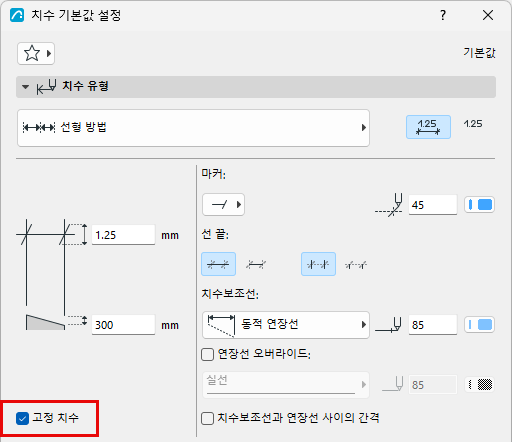Screen dimensions: 512x442
Task: Click the help question mark icon
Action: [443, 15]
